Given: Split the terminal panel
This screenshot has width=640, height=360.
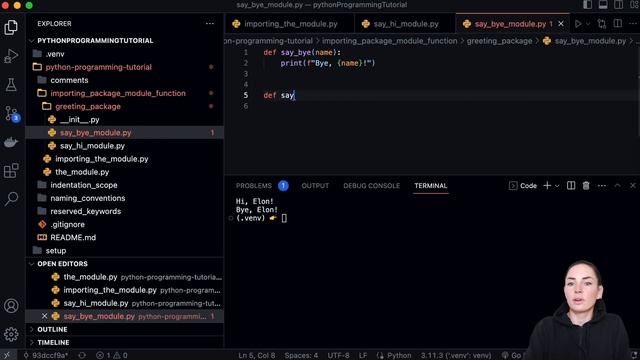Looking at the screenshot, I should click(571, 186).
